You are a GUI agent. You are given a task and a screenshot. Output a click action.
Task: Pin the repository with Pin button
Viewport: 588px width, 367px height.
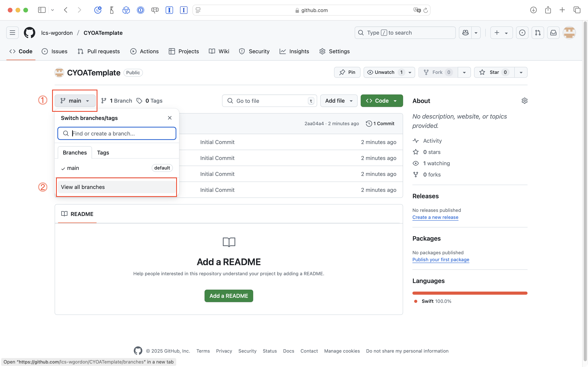tap(347, 72)
